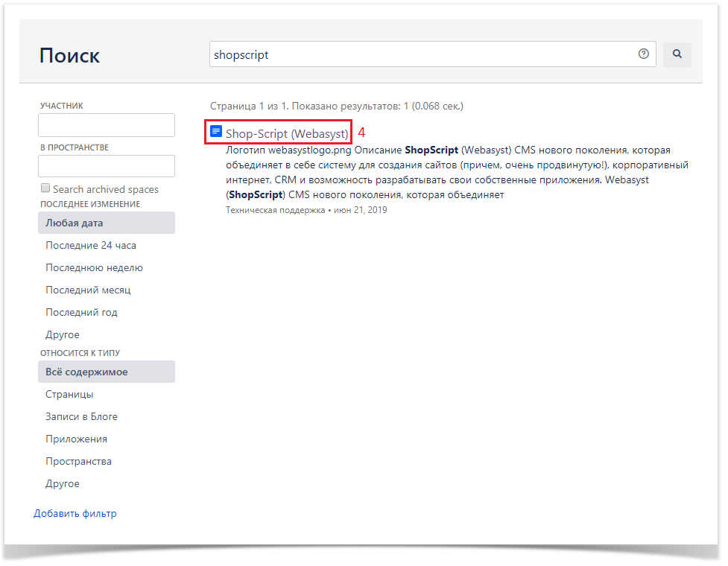The width and height of the screenshot is (728, 566).
Task: Filter by Последний год
Action: tap(81, 312)
